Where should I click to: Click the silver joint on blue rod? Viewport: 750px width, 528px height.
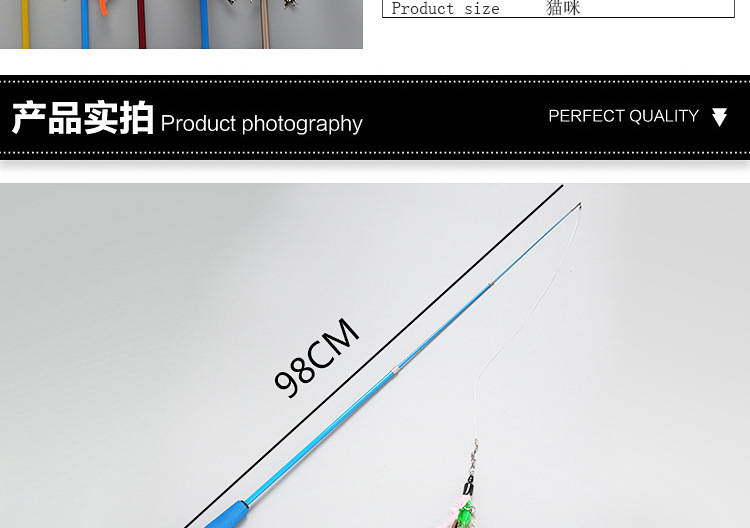click(x=396, y=370)
